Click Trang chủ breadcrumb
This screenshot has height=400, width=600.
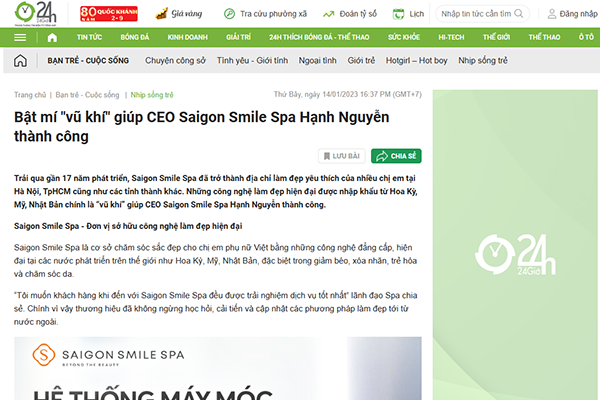point(30,95)
